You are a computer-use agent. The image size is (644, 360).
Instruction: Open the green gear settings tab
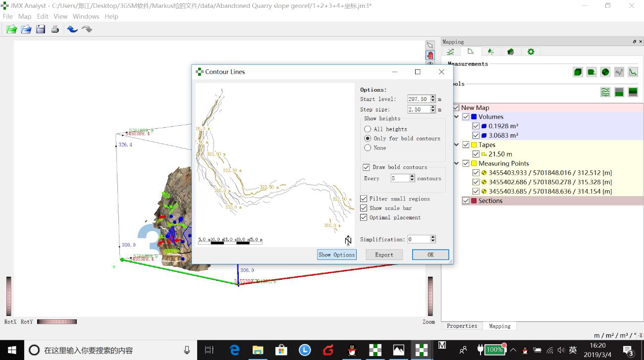tap(531, 51)
